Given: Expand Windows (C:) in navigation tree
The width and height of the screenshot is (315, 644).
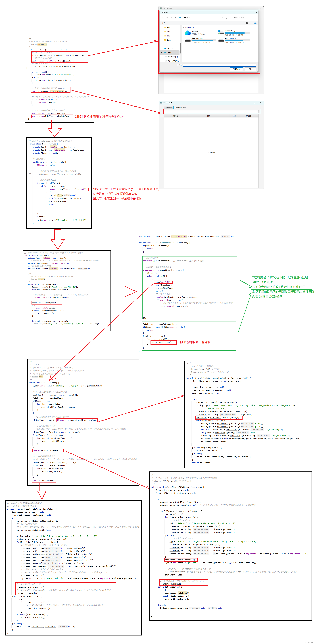Looking at the screenshot, I should tap(163, 57).
